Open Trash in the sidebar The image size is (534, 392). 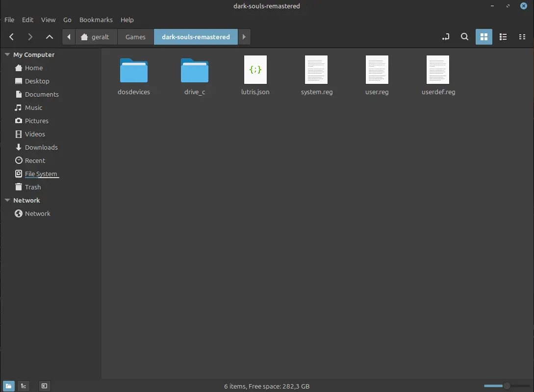33,187
